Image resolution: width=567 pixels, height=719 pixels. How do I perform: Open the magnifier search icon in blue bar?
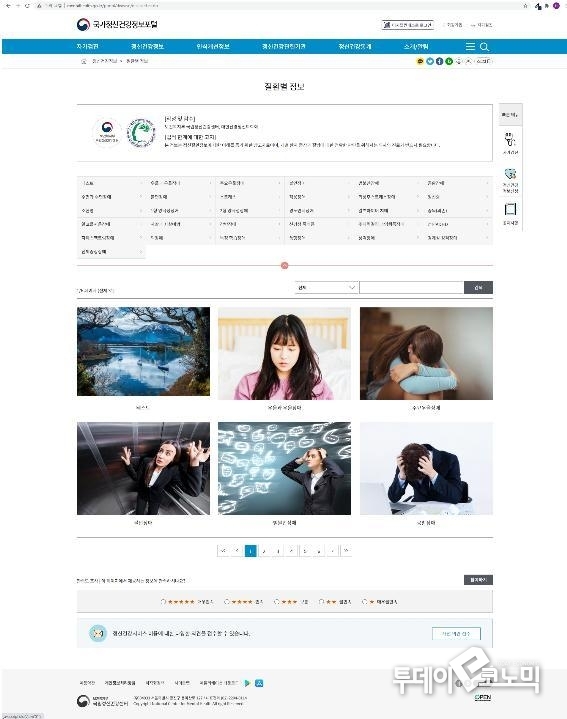(484, 47)
